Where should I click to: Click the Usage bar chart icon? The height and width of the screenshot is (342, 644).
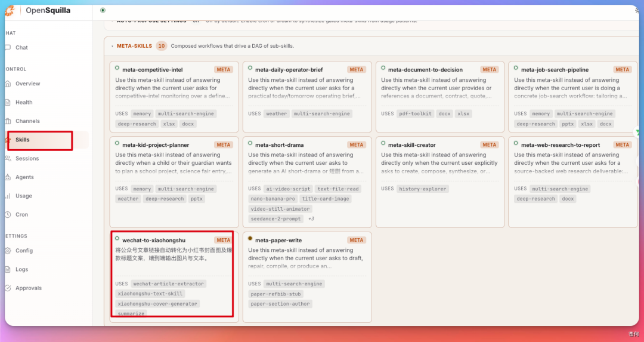[8, 196]
